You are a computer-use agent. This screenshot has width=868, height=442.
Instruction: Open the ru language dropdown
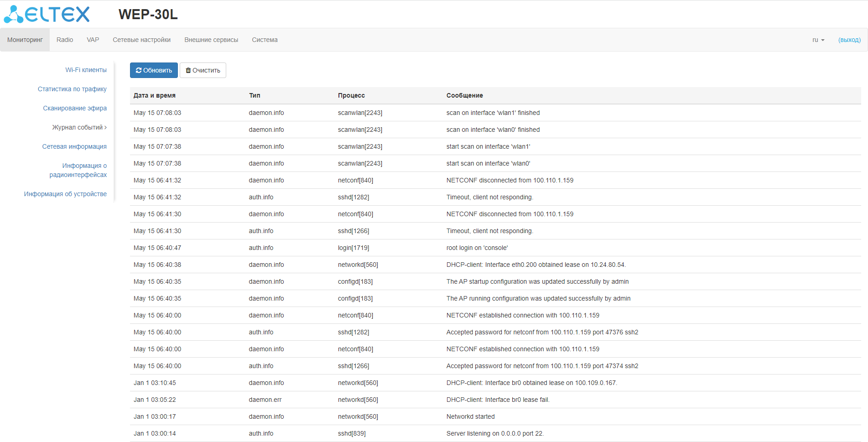818,40
